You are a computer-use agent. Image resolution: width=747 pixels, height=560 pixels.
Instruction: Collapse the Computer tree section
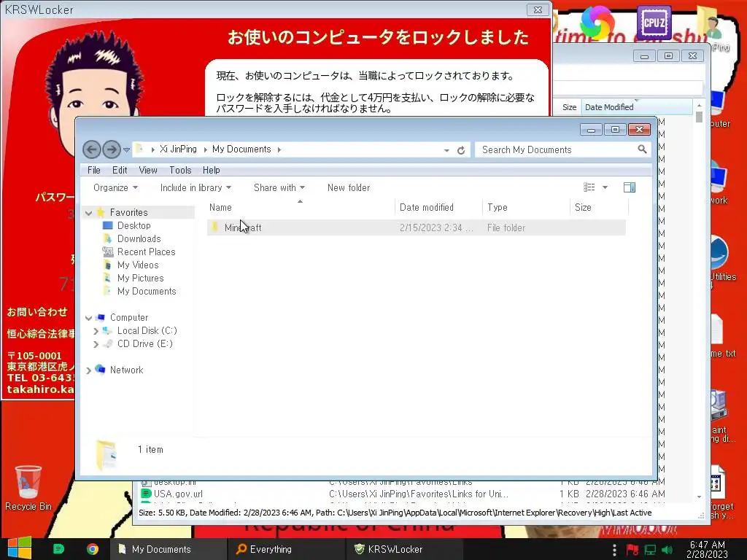tap(88, 318)
